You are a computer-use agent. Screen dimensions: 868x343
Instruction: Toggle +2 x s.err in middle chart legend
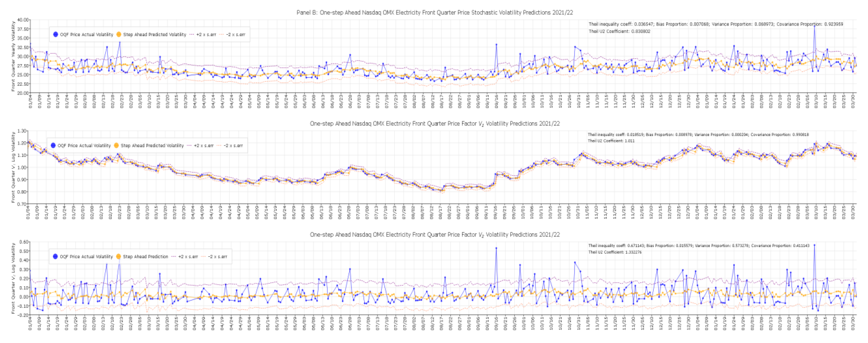coord(204,145)
